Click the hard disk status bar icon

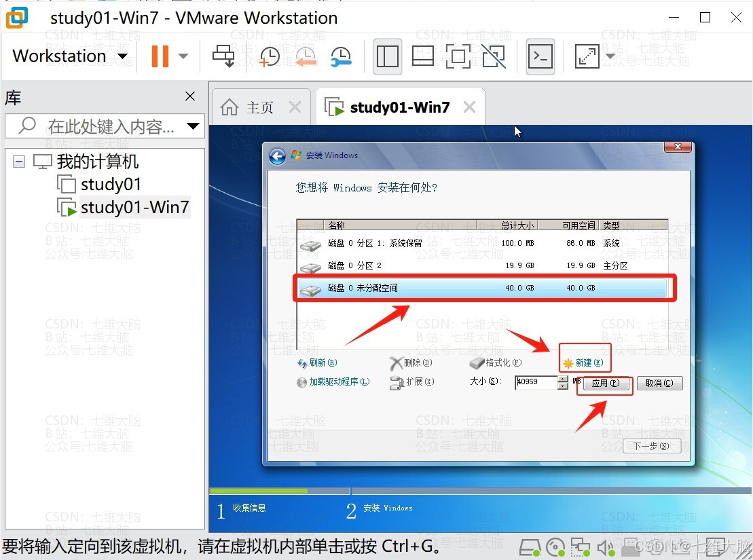(530, 548)
